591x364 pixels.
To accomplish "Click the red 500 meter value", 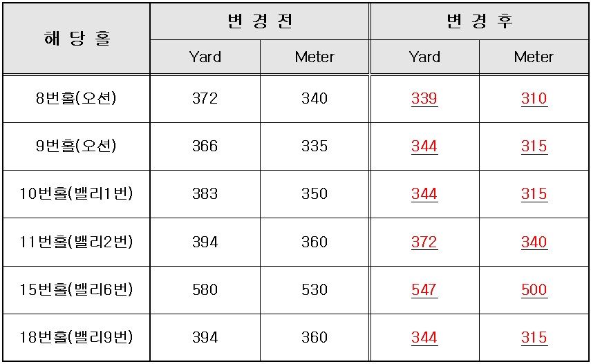I will 534,290.
